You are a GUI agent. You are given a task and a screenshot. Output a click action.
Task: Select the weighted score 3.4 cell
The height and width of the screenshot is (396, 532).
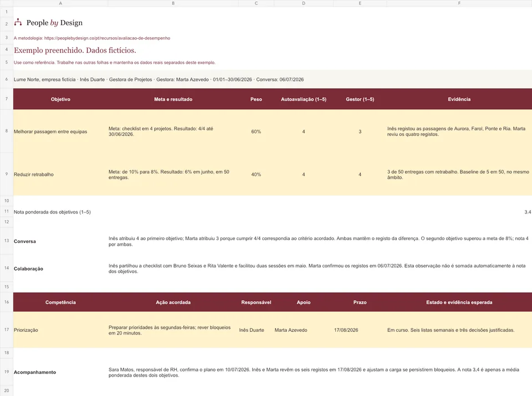pyautogui.click(x=459, y=212)
